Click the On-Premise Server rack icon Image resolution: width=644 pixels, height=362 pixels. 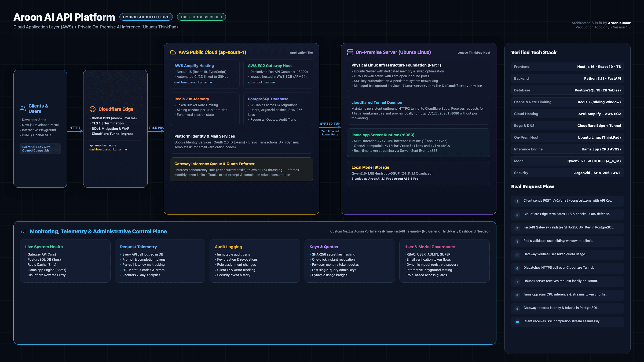[350, 52]
